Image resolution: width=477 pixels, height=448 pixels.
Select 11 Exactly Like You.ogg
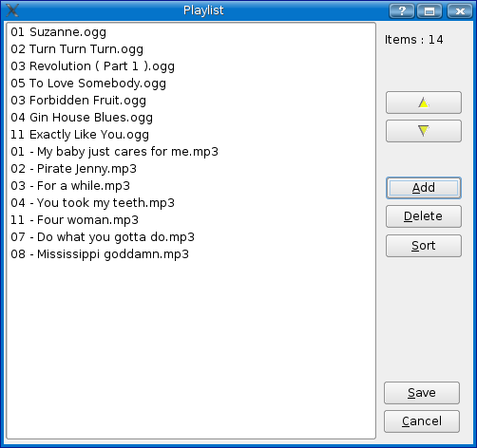coord(191,135)
